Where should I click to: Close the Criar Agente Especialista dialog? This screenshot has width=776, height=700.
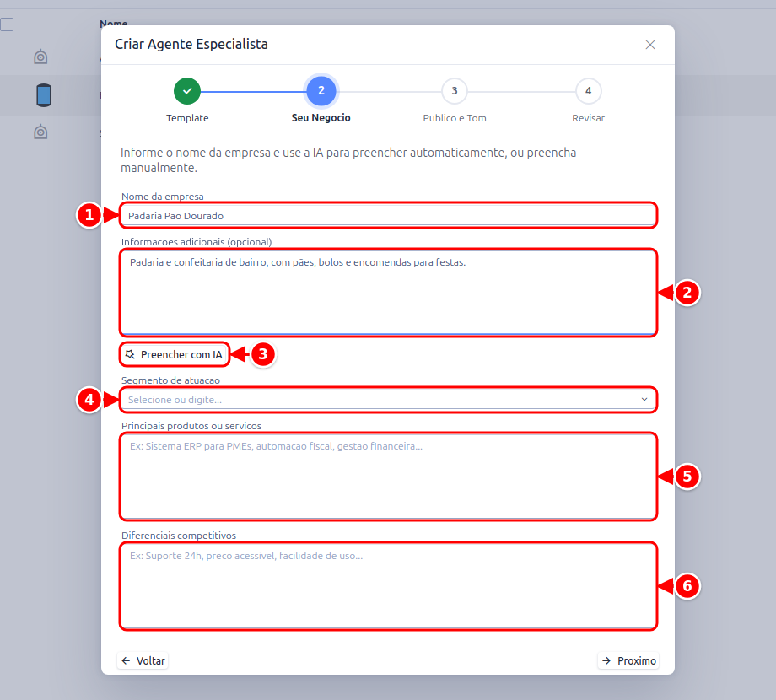click(649, 45)
